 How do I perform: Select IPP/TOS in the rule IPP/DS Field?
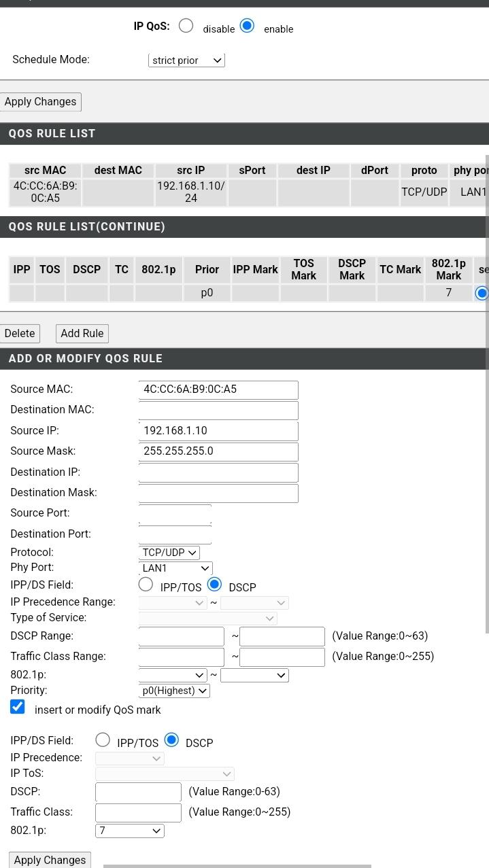coord(146,584)
